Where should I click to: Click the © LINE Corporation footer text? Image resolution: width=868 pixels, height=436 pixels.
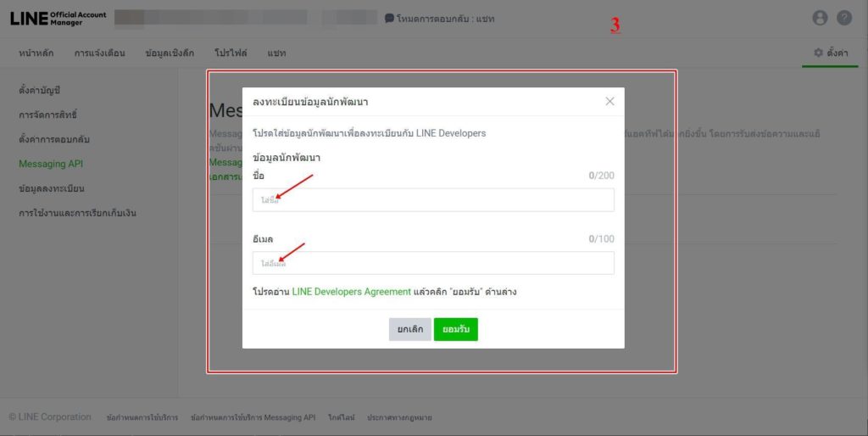[x=50, y=417]
